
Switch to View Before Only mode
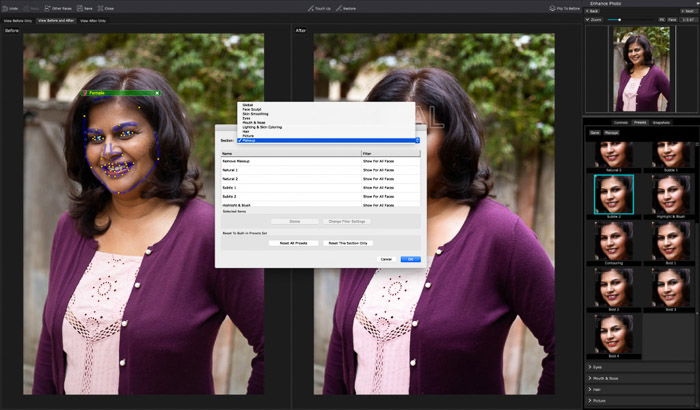[18, 20]
